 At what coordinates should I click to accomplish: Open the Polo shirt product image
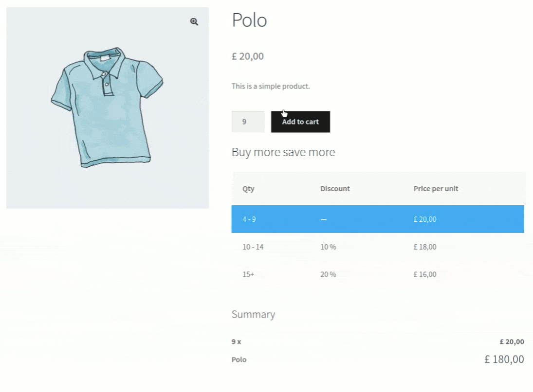pos(107,108)
